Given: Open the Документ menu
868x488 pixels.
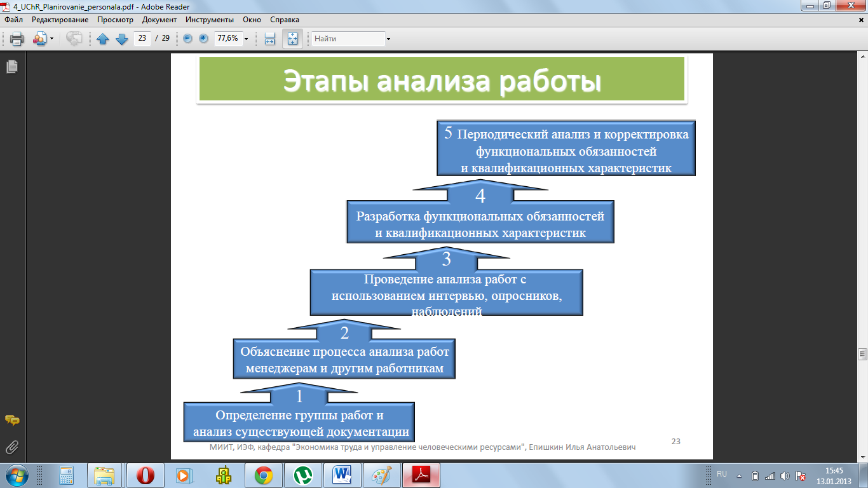Looking at the screenshot, I should tap(159, 20).
